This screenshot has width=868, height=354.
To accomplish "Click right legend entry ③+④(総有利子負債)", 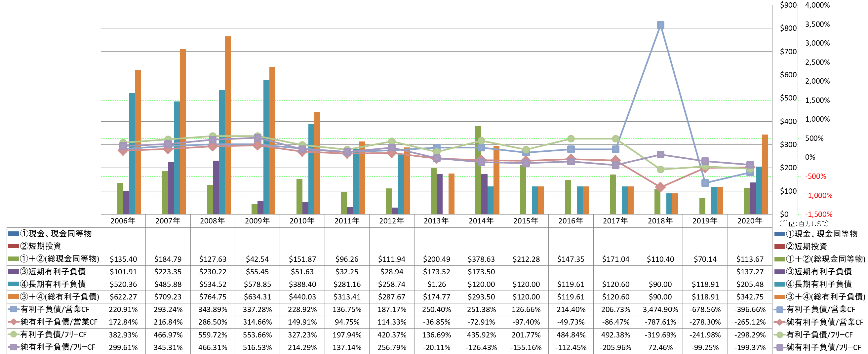I will coord(820,297).
